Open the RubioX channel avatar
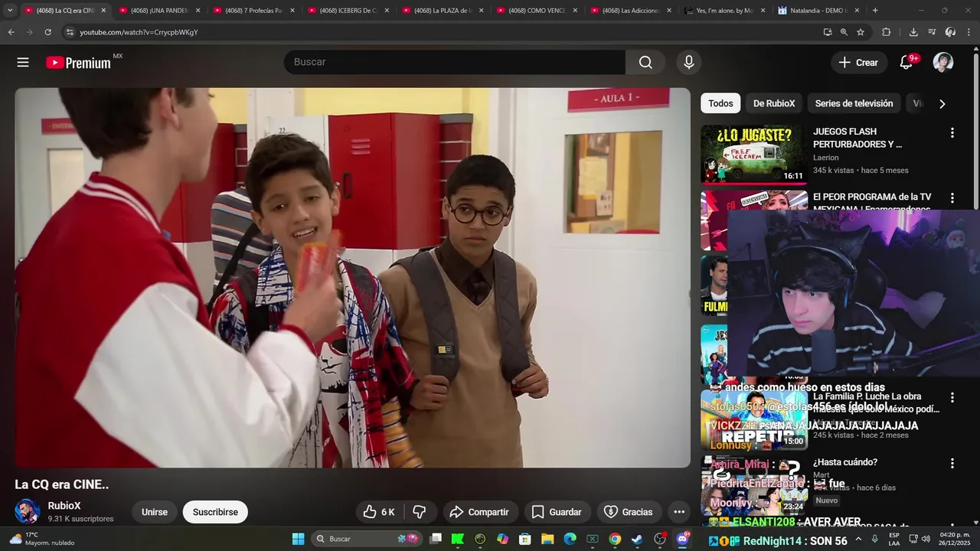The height and width of the screenshot is (551, 980). point(28,512)
